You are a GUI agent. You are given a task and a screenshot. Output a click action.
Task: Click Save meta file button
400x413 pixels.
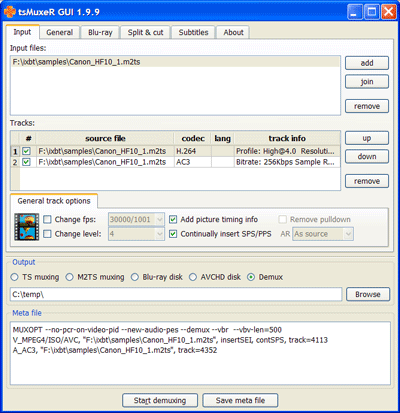point(240,400)
